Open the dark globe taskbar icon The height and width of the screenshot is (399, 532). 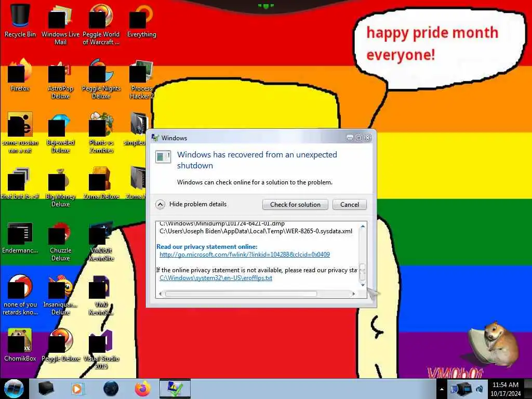tap(111, 389)
